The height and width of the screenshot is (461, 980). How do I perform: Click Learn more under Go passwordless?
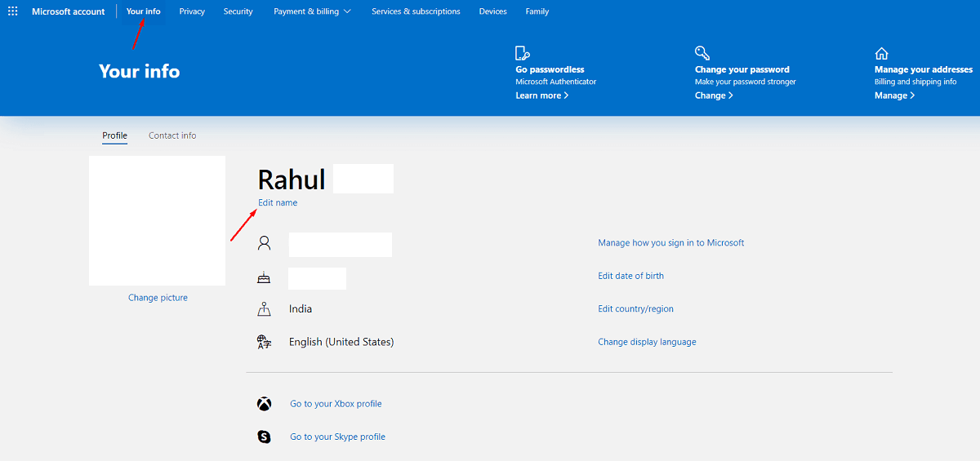click(x=542, y=95)
